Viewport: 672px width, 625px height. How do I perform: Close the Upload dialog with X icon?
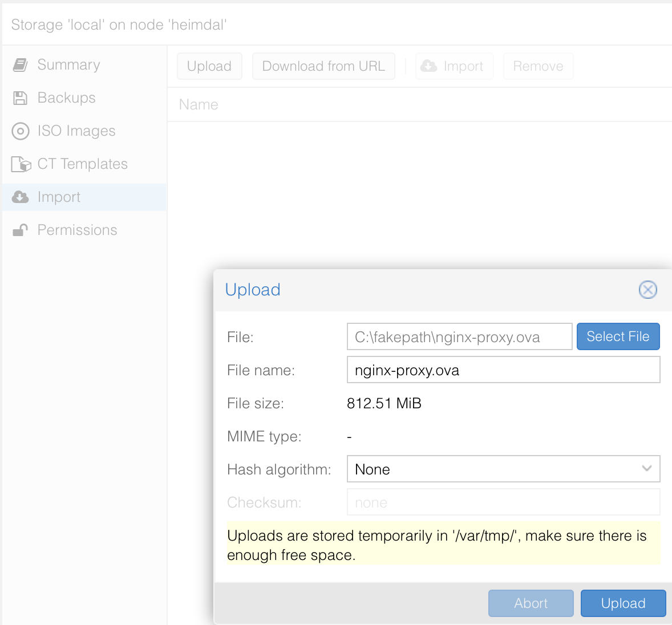click(x=647, y=290)
